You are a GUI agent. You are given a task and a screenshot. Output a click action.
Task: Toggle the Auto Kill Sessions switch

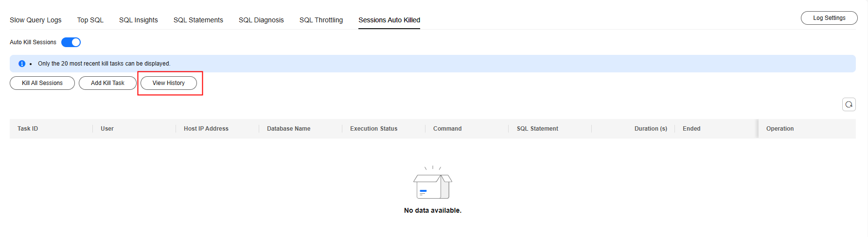[x=71, y=42]
